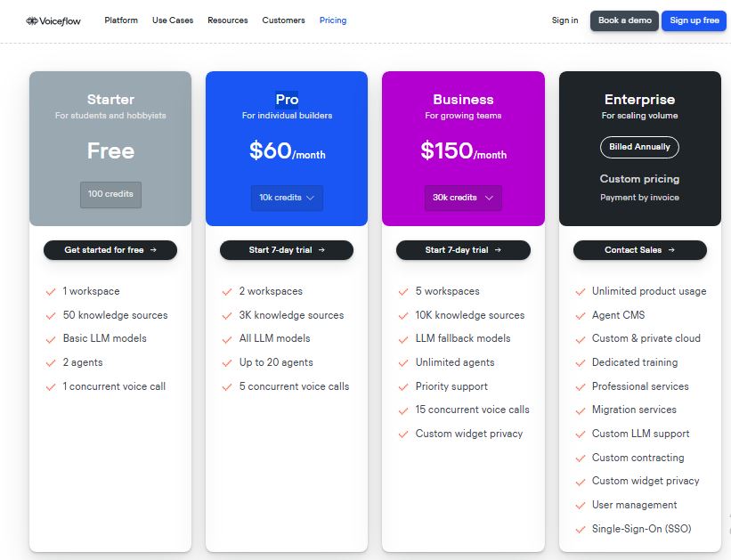Click the checkmark beside All LLM models
This screenshot has width=731, height=560.
coord(228,338)
